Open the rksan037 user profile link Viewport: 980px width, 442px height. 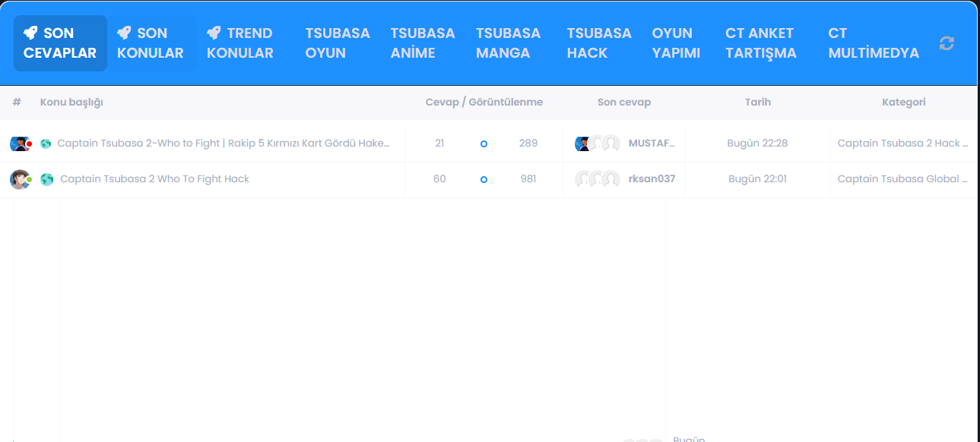[x=652, y=178]
